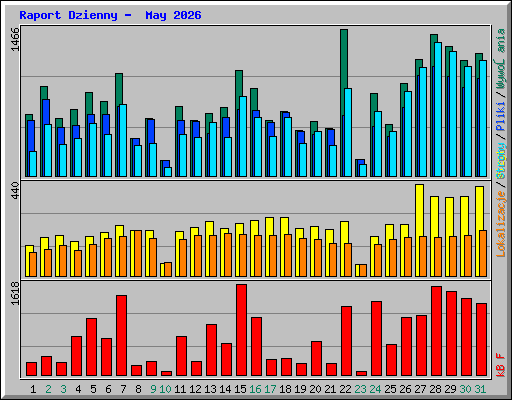The height and width of the screenshot is (400, 512).
Task: Click day 10 on the x-axis
Action: point(165,389)
